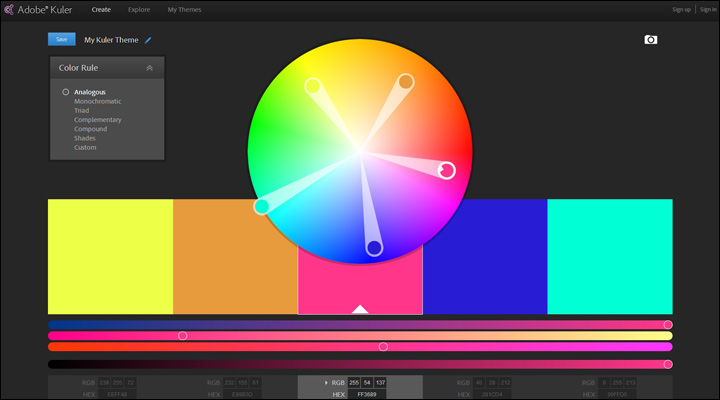Select the blue handle on the color wheel

(x=374, y=247)
